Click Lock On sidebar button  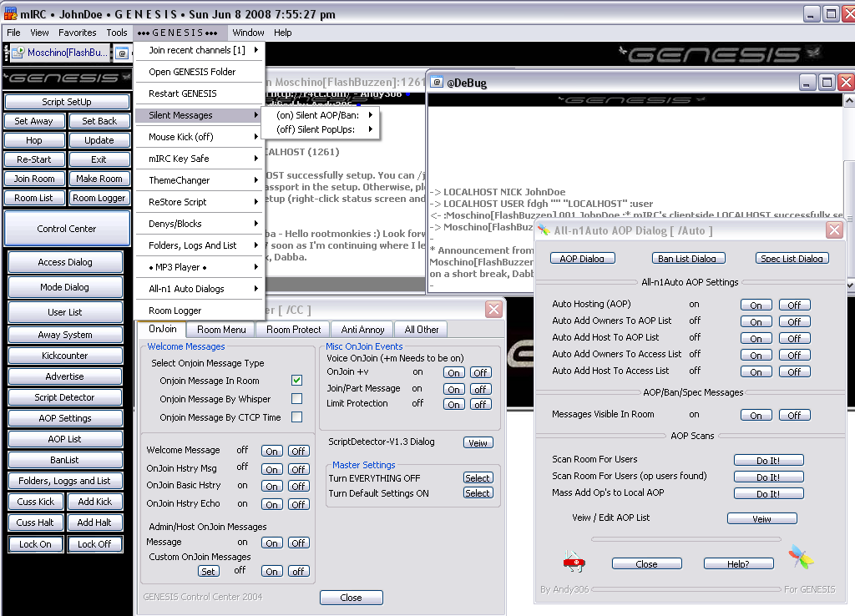coord(35,544)
